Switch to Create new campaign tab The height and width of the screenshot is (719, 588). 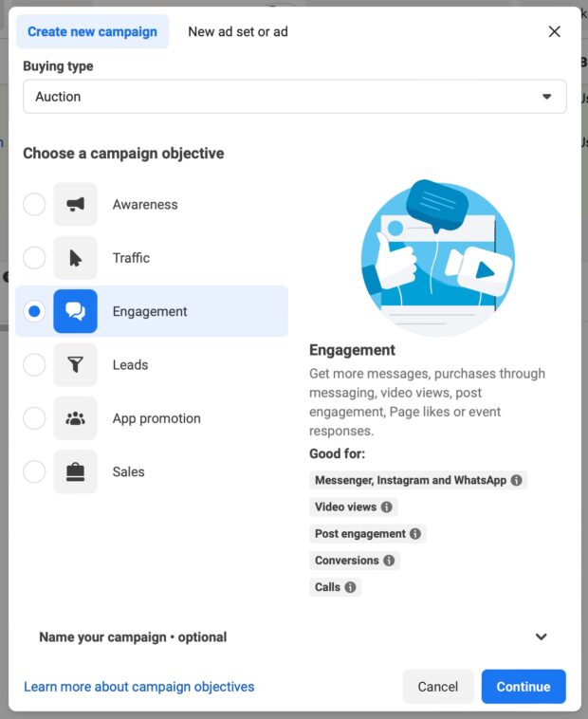point(93,31)
